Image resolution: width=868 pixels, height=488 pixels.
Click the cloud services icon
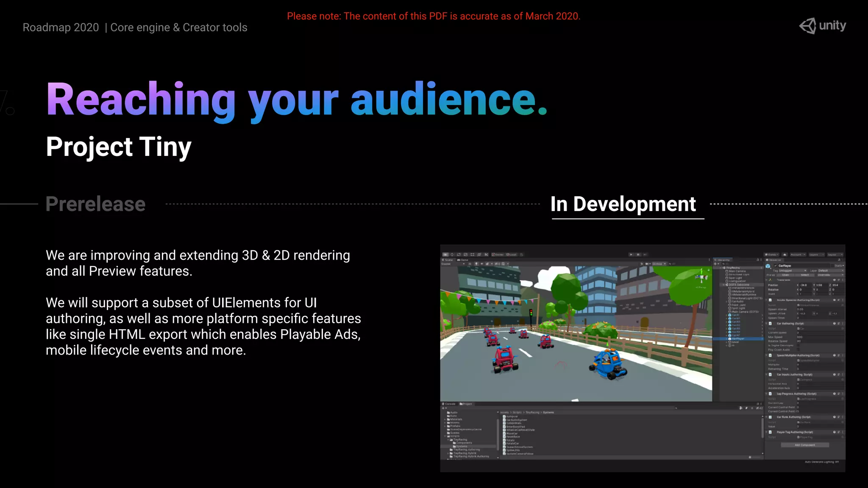click(x=785, y=255)
